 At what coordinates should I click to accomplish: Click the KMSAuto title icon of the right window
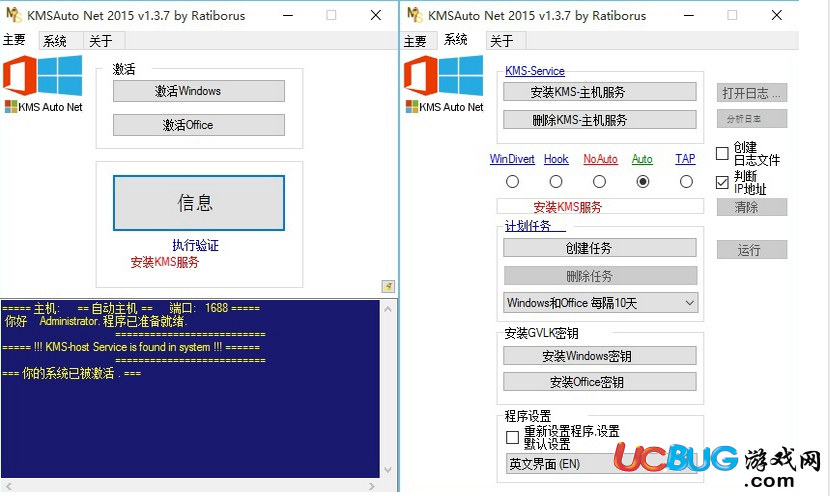pos(414,15)
